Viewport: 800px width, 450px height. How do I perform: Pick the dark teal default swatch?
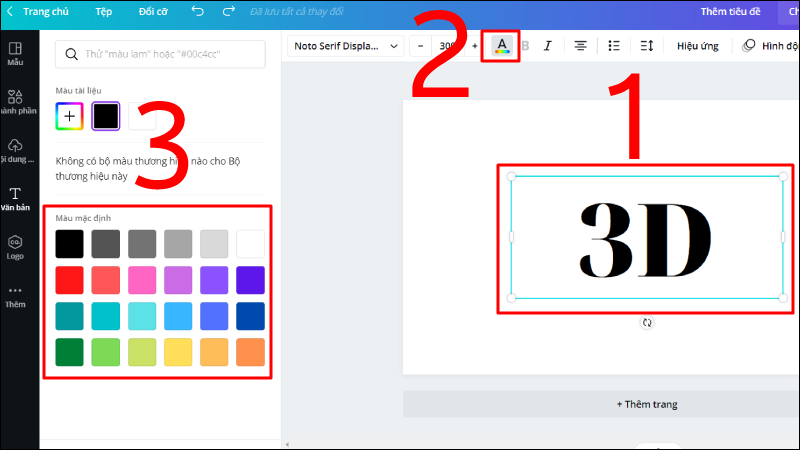pos(69,316)
